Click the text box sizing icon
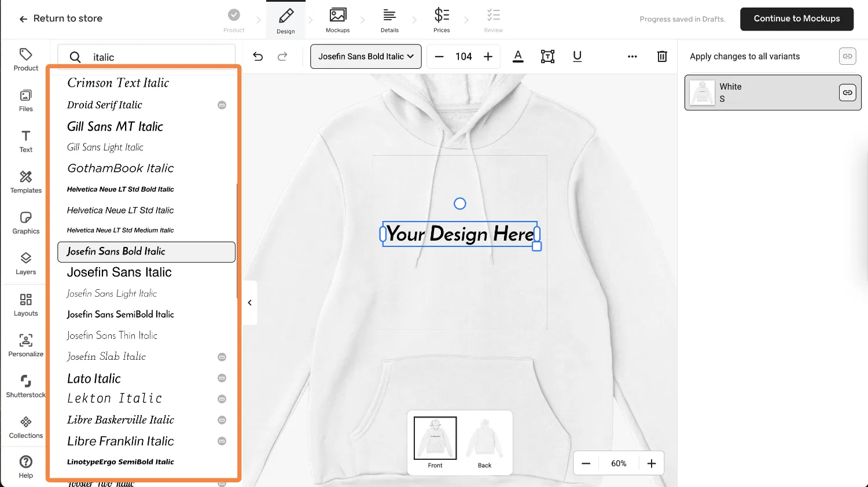 coord(547,57)
